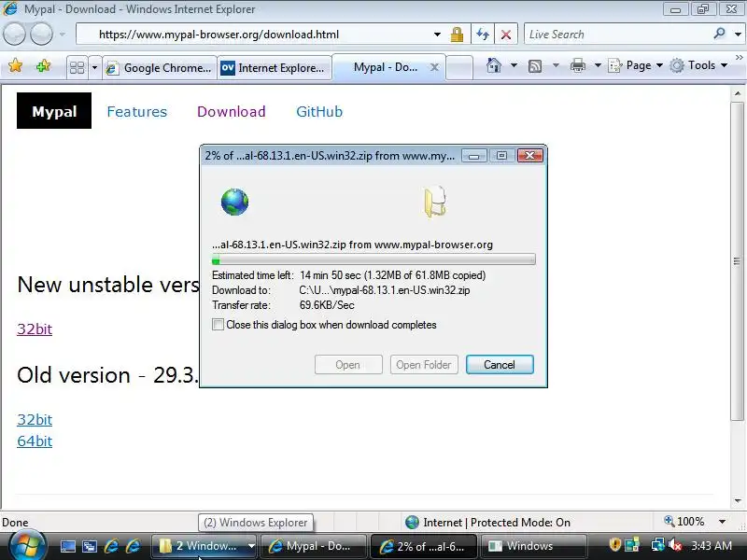Click the RSS Feeds toolbar icon
Viewport: 747px width, 560px height.
[x=535, y=65]
